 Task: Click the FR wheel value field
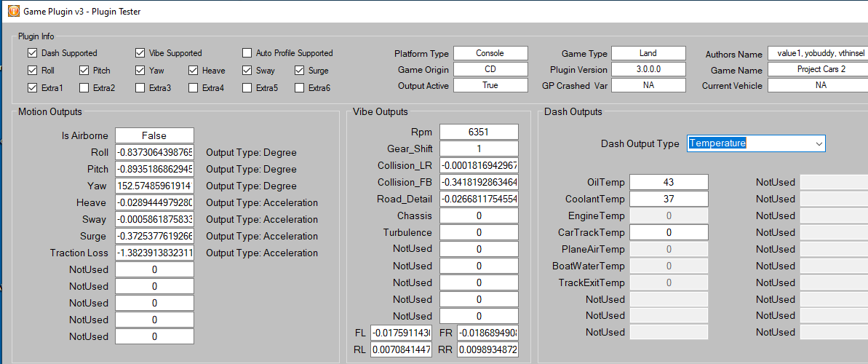(487, 333)
